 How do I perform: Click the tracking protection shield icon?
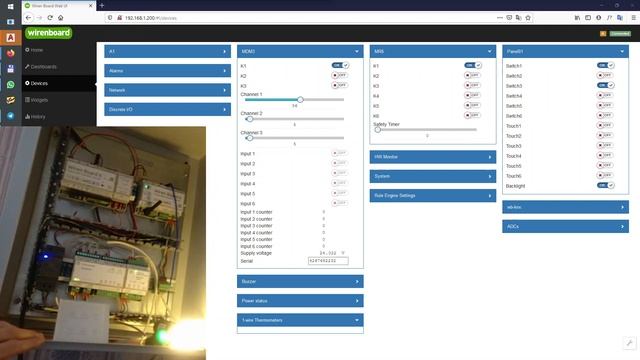tap(110, 18)
